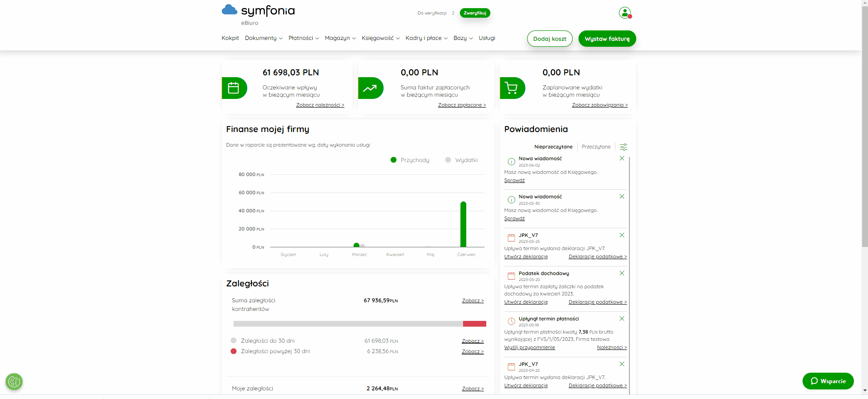This screenshot has height=399, width=868.
Task: Expand the Dokumenty menu
Action: coord(264,38)
